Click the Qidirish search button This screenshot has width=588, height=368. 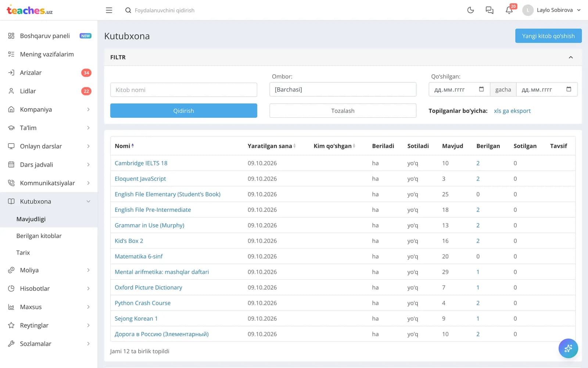[x=184, y=111]
